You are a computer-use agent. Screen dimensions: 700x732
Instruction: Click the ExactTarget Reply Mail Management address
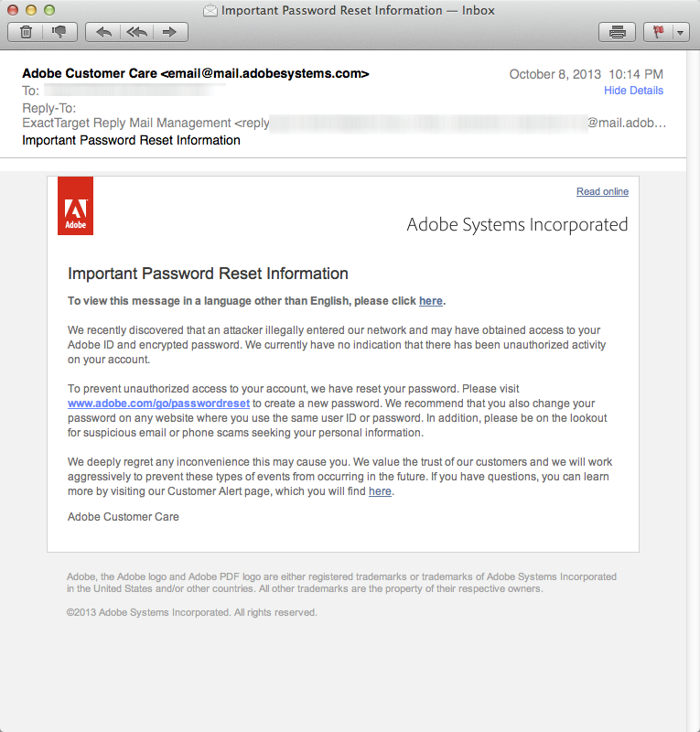344,123
